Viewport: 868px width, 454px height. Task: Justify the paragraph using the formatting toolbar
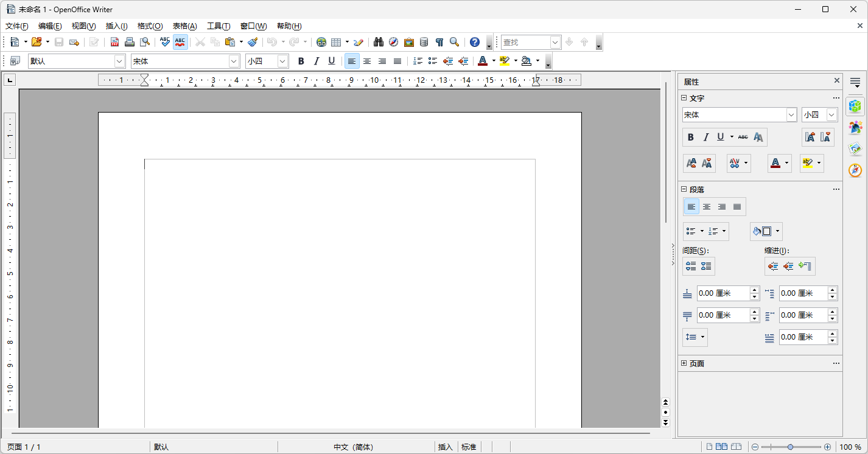coord(397,61)
